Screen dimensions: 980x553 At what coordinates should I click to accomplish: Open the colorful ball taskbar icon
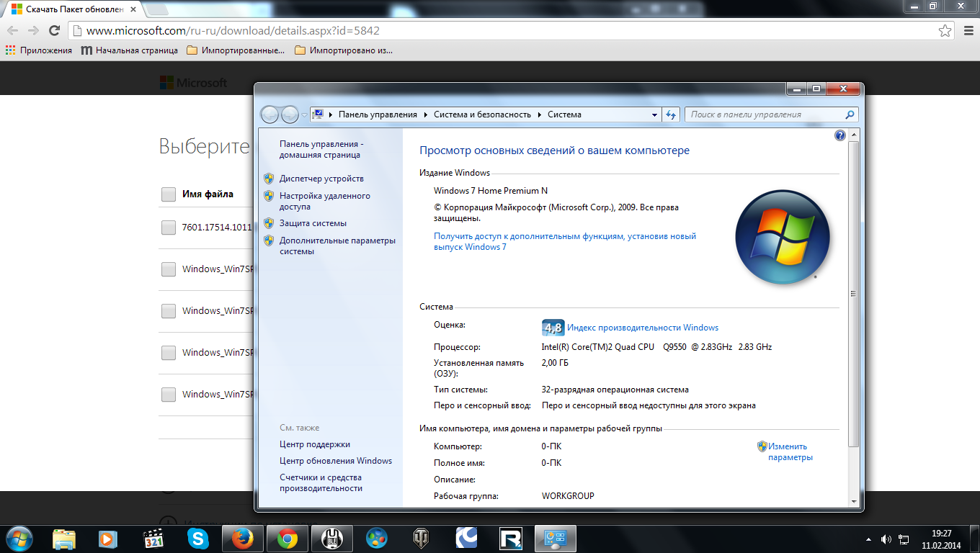click(x=377, y=539)
